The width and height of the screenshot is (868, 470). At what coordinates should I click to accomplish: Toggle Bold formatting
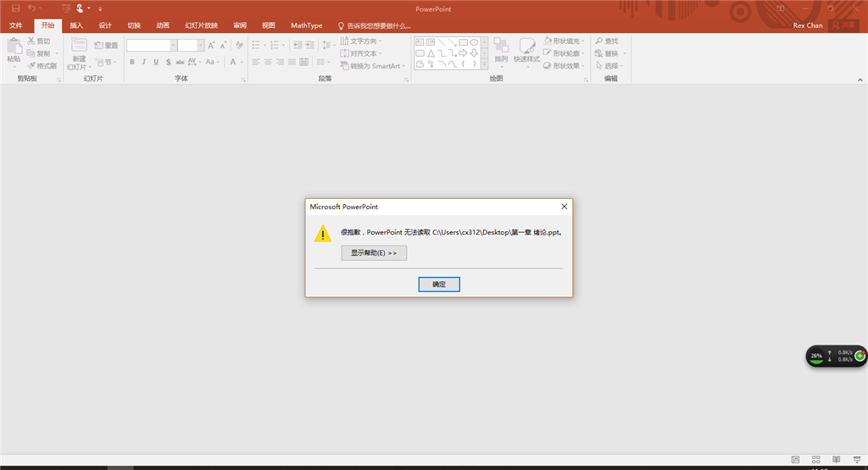click(x=132, y=62)
